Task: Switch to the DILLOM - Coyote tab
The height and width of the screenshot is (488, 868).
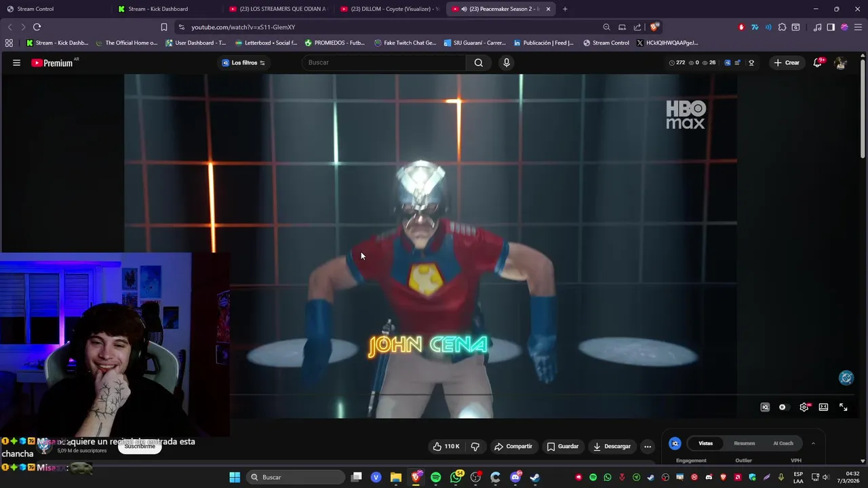Action: coord(389,9)
